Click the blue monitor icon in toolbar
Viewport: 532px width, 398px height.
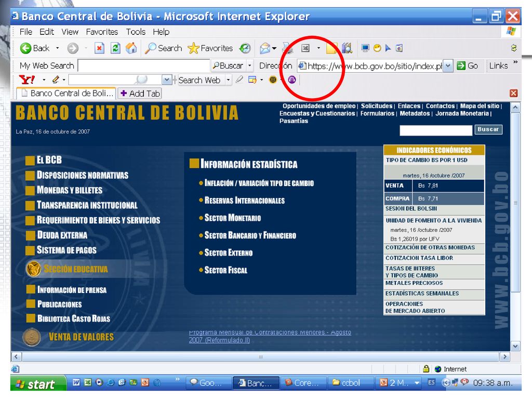coord(365,48)
